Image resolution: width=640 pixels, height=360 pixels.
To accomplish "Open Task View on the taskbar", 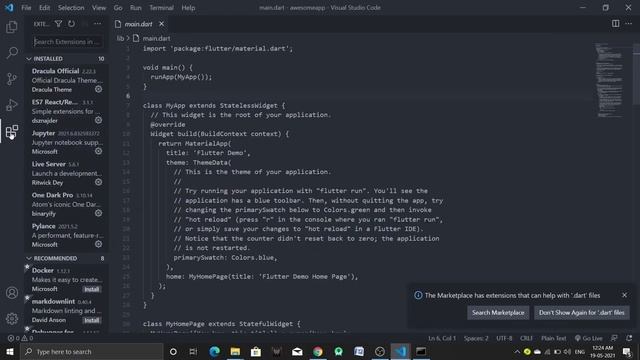I will pyautogui.click(x=193, y=351).
